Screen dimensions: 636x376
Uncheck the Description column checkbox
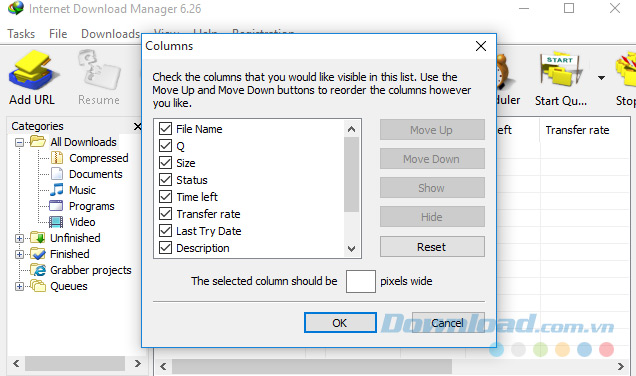[x=165, y=248]
